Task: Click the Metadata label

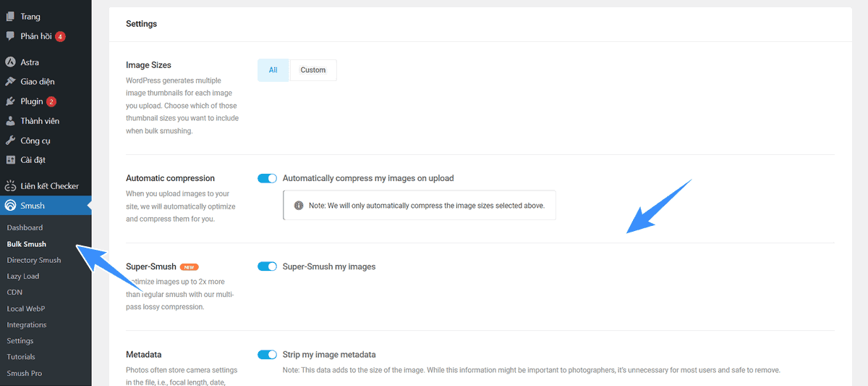Action: [x=144, y=355]
